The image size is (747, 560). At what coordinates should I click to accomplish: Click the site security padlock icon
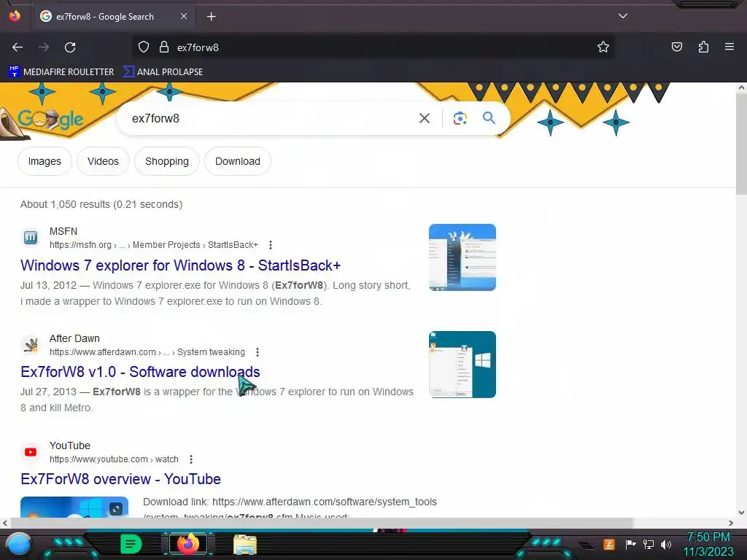pyautogui.click(x=164, y=47)
